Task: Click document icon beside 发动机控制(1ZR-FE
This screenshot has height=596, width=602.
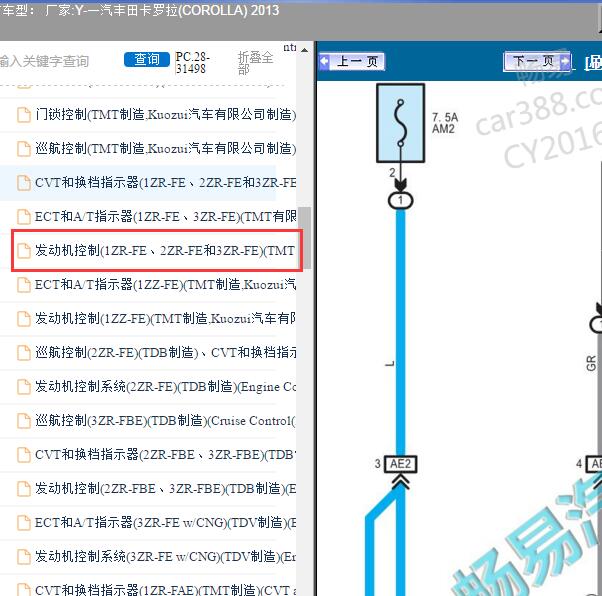Action: [x=24, y=251]
